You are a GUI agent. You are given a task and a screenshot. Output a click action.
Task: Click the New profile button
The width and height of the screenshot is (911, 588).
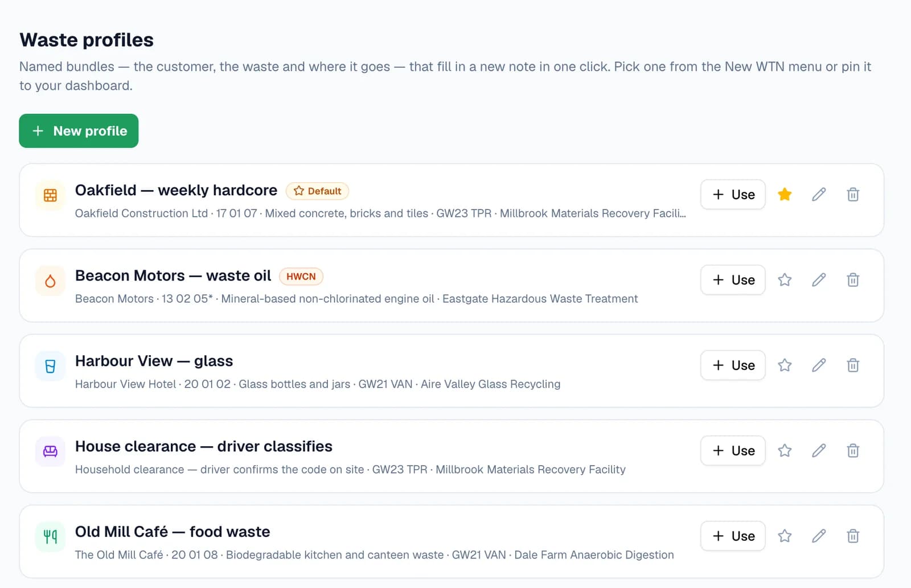pyautogui.click(x=79, y=131)
